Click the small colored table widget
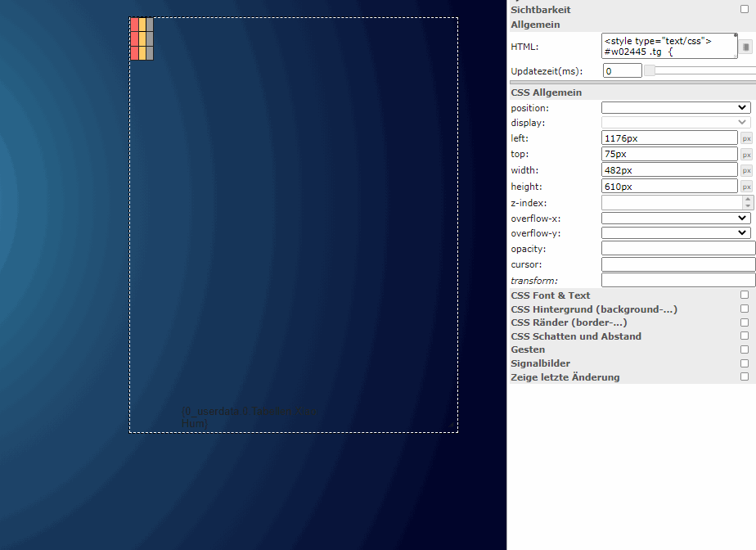Viewport: 756px width, 550px height. coord(142,38)
